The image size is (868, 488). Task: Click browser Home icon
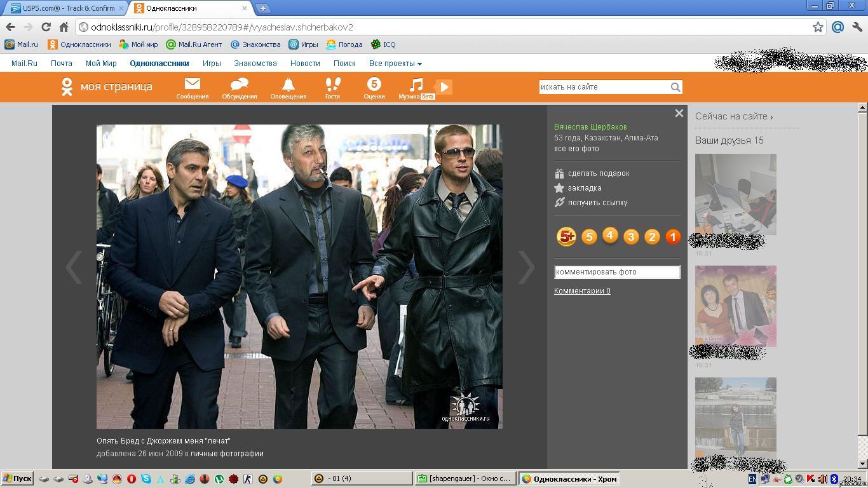[x=64, y=27]
